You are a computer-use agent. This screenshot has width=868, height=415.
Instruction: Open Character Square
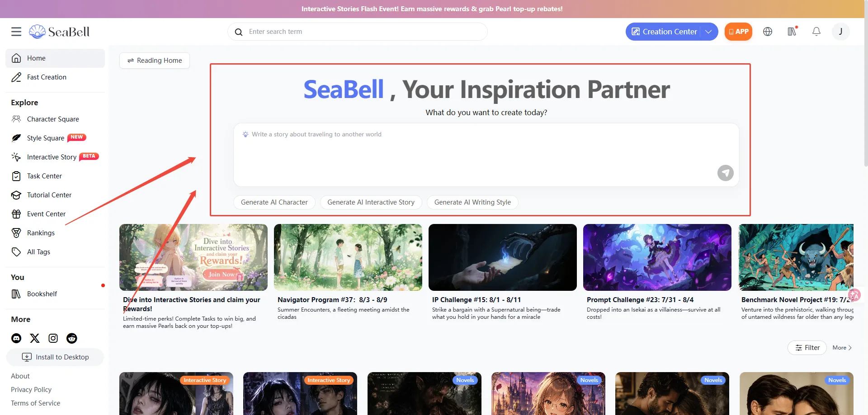[55, 119]
